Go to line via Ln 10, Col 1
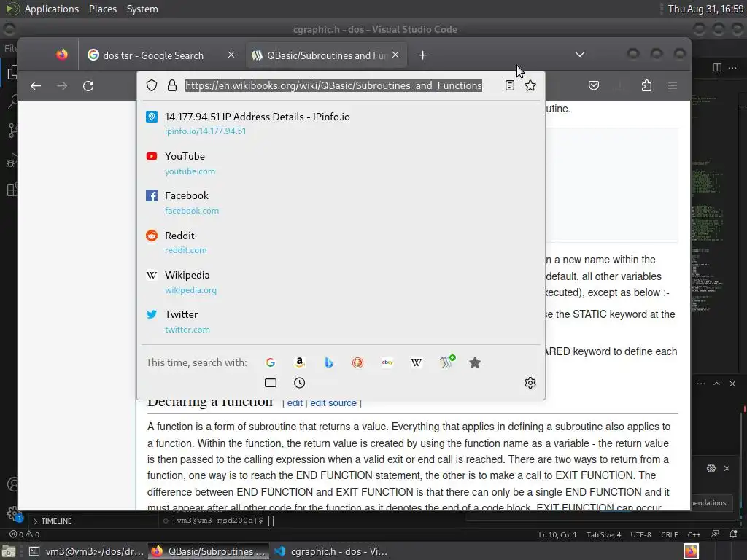 coord(557,534)
